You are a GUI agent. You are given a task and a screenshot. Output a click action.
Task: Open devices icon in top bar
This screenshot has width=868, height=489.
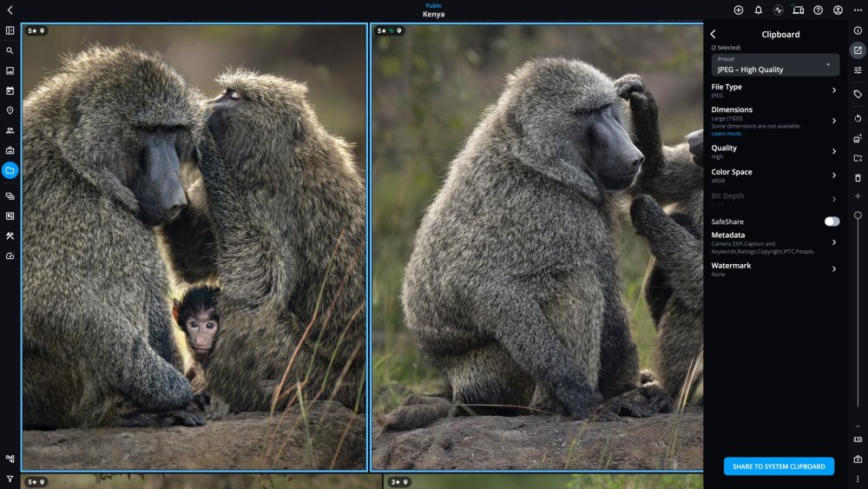(799, 10)
